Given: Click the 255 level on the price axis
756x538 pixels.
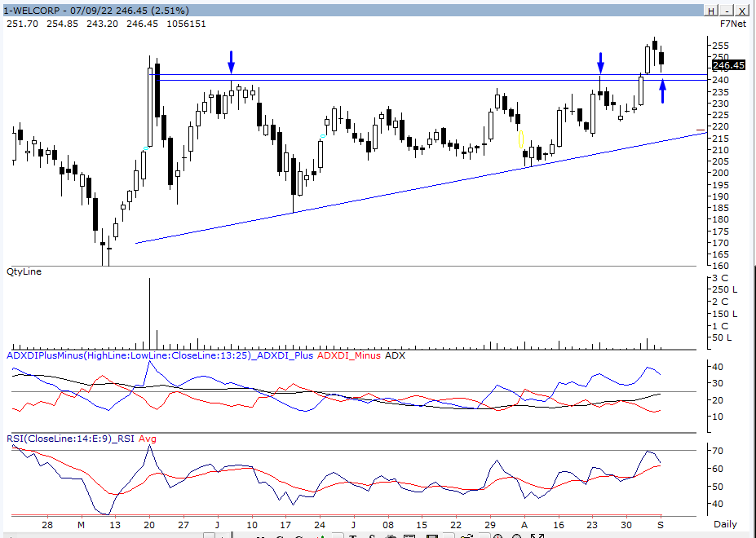Looking at the screenshot, I should pos(720,46).
